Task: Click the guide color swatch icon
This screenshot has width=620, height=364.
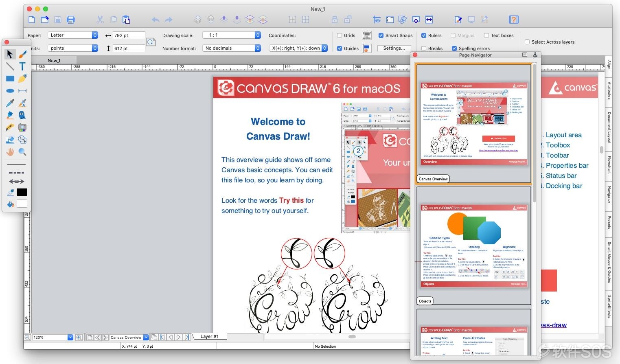Action: (x=367, y=48)
